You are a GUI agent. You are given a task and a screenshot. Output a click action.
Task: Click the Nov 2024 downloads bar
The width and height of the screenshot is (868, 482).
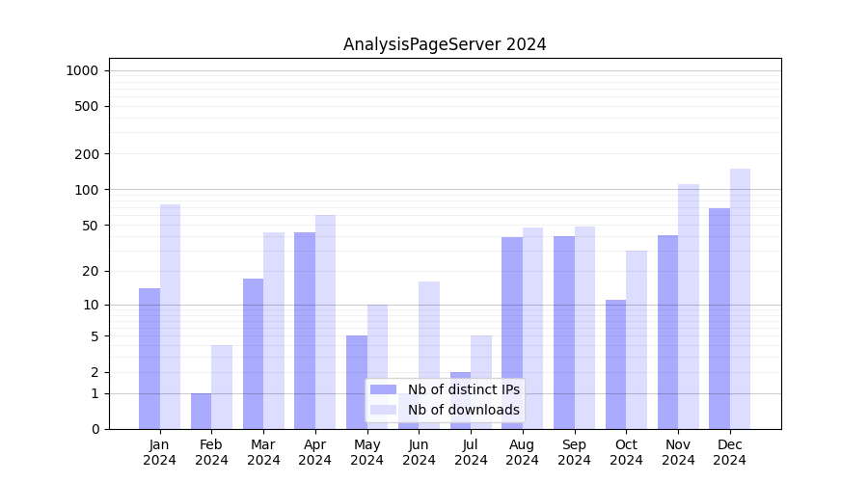689,307
